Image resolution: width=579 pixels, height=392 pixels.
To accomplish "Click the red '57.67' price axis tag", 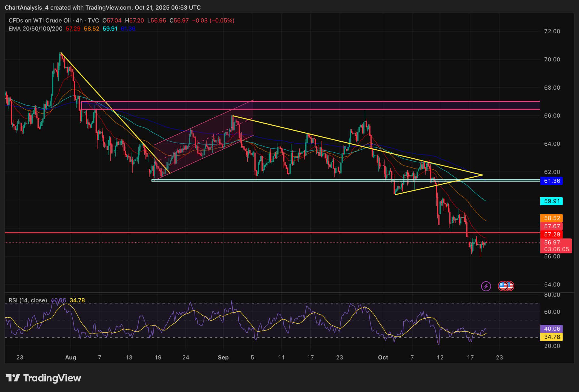I will [x=551, y=226].
